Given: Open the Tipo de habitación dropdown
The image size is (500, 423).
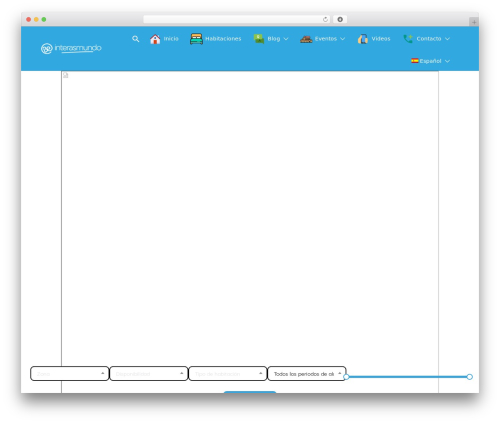Looking at the screenshot, I should tap(228, 374).
